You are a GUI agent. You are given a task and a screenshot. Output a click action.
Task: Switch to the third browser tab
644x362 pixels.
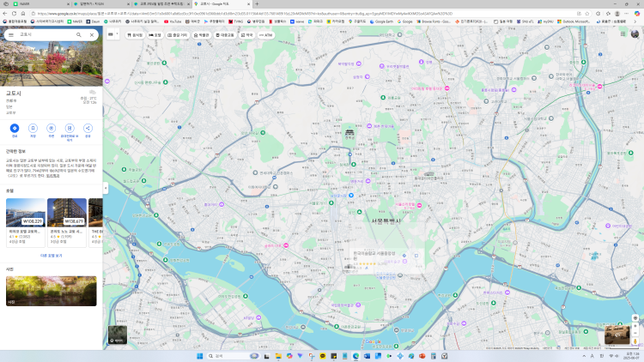[x=161, y=3]
